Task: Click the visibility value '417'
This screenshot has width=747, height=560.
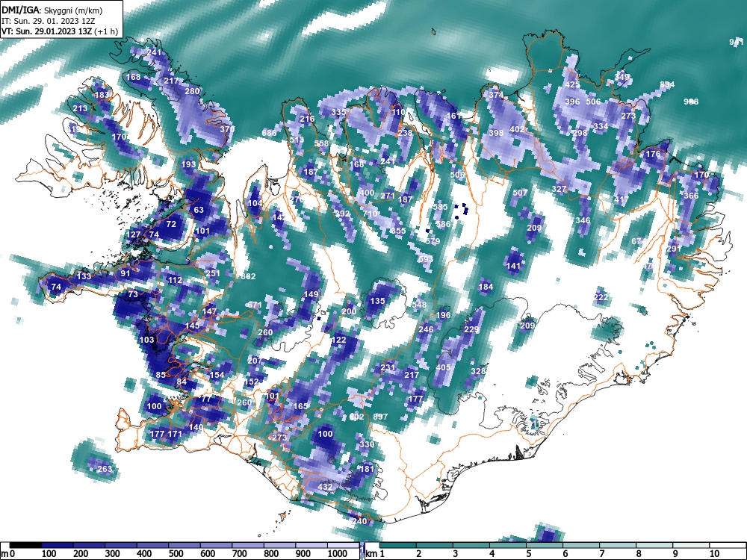Action: 622,199
